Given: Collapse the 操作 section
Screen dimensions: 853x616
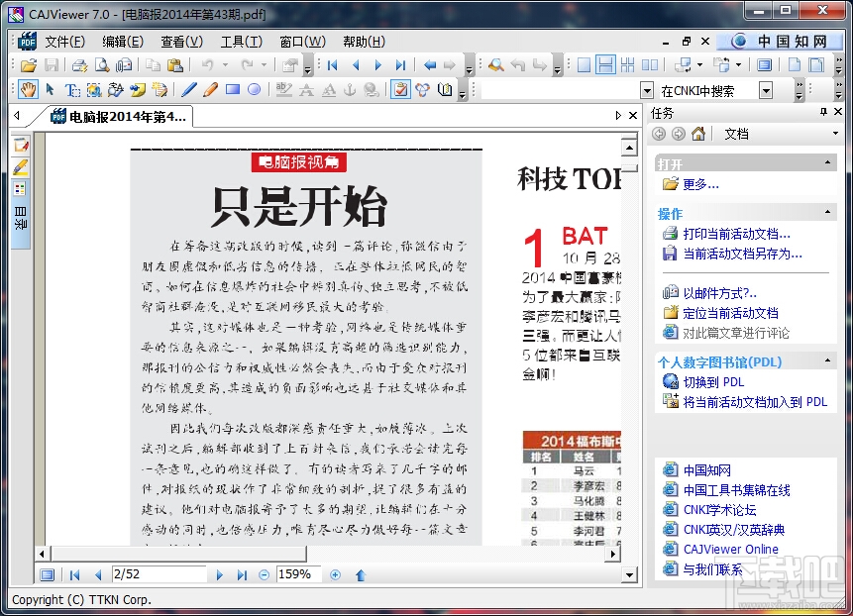Looking at the screenshot, I should pyautogui.click(x=827, y=212).
